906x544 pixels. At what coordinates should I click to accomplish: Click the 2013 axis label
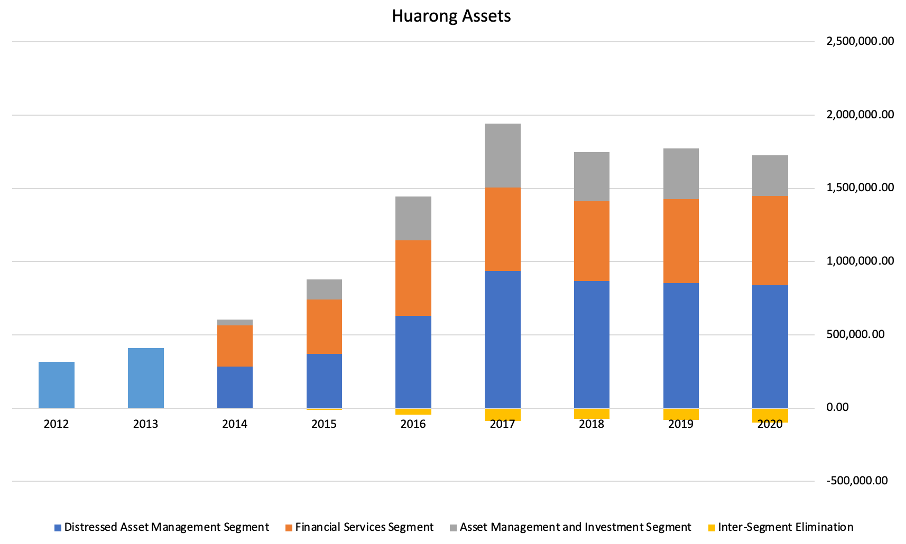point(146,424)
